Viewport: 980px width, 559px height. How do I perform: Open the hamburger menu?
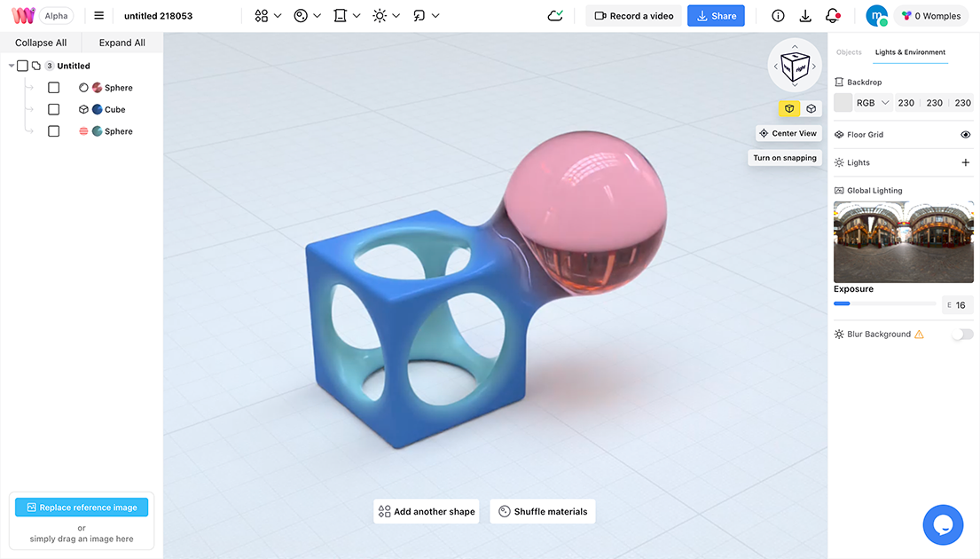coord(98,16)
